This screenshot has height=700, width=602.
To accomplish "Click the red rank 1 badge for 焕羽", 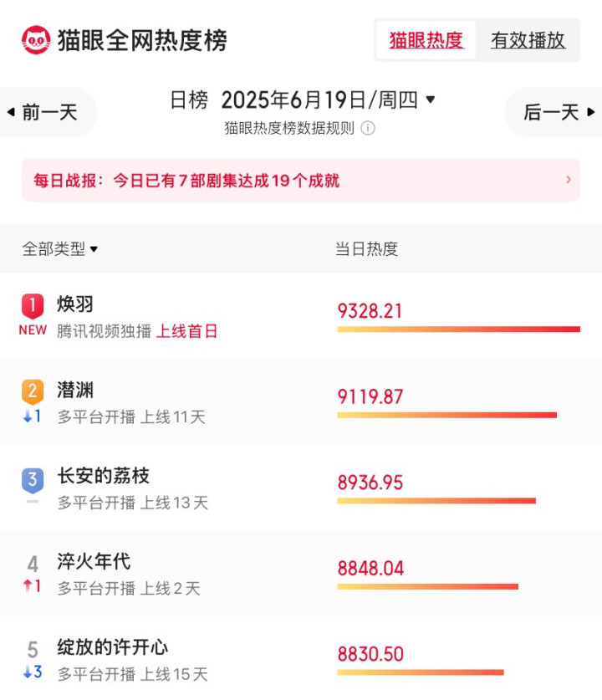I will click(33, 306).
